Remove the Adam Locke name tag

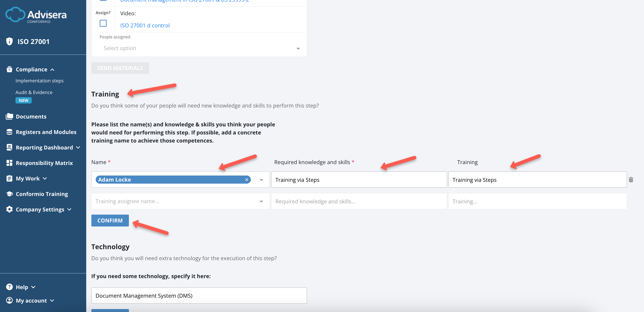point(247,180)
